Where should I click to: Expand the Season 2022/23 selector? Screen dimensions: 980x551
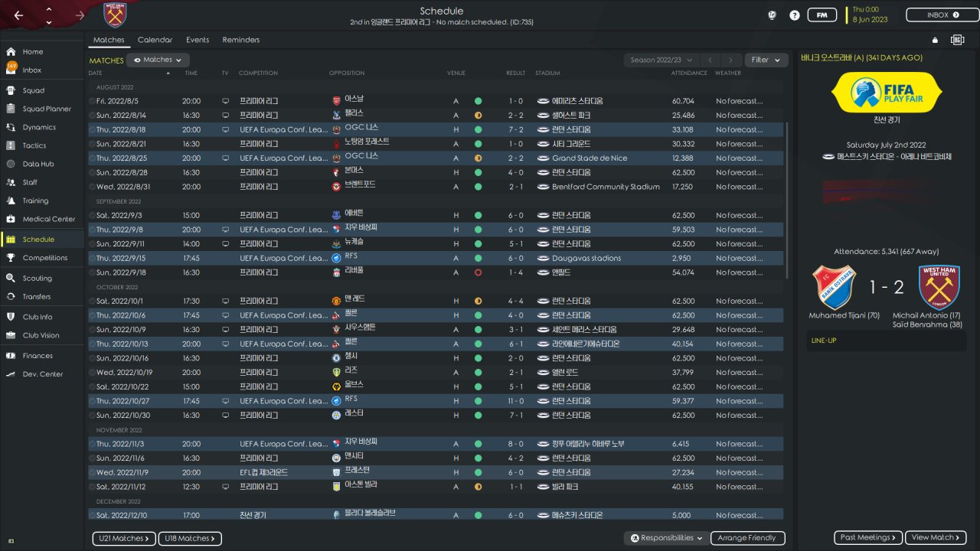click(662, 60)
